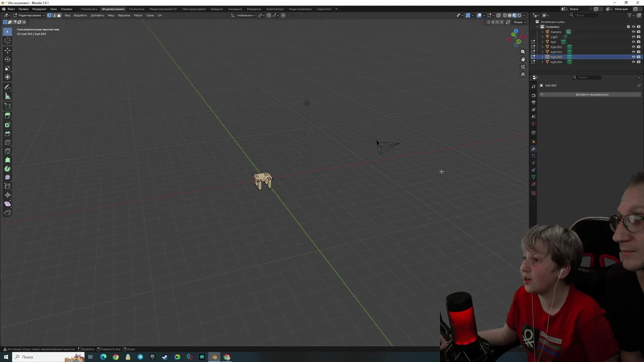This screenshot has height=362, width=644.
Task: Open outliner filter dropdown
Action: [630, 15]
